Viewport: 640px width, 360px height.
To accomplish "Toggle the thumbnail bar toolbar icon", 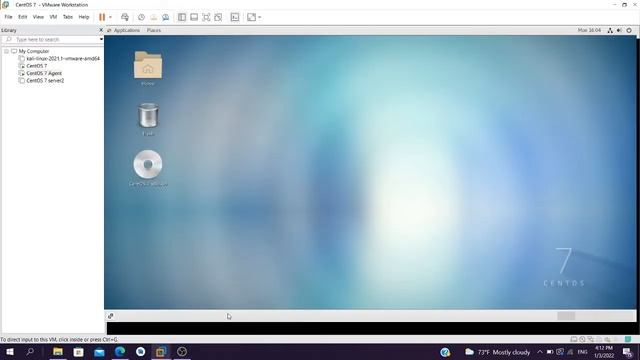I will click(x=194, y=17).
